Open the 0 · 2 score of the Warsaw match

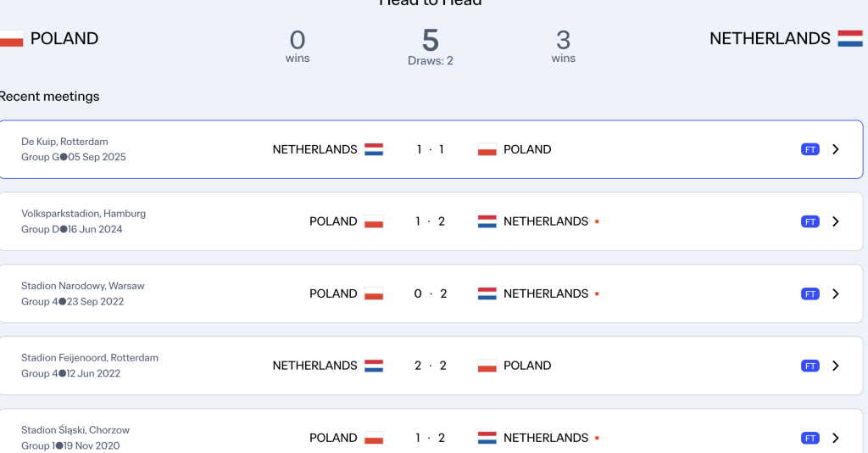430,294
